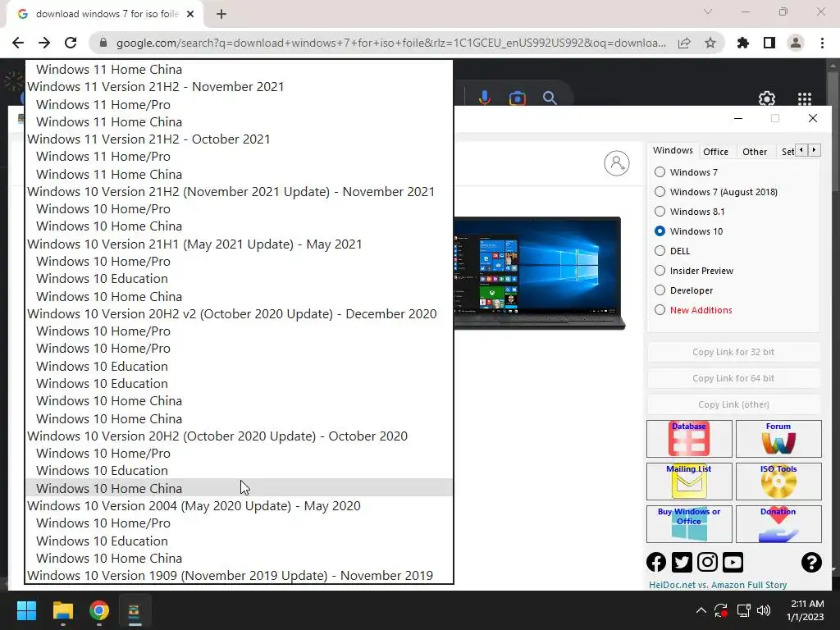
Task: Switch to the Other tab
Action: click(755, 152)
